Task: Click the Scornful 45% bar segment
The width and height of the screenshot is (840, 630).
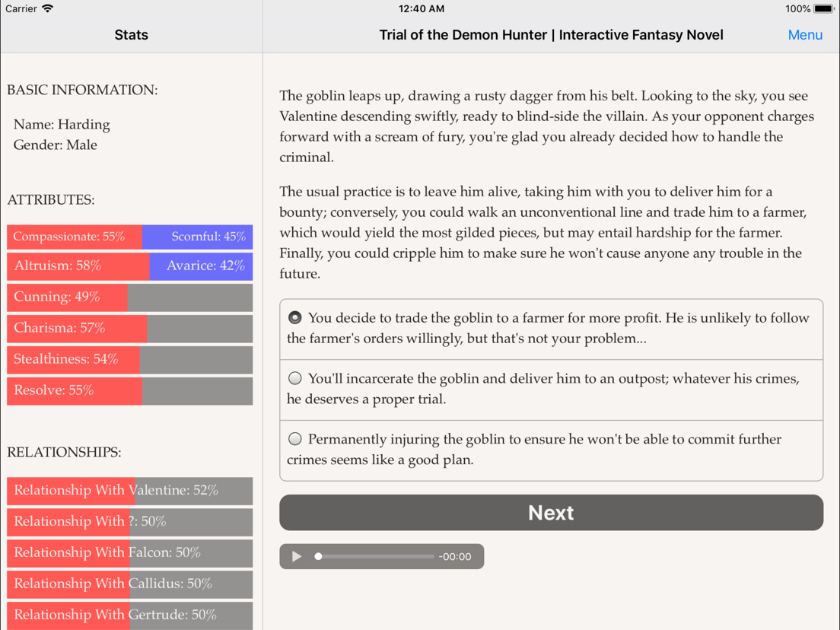Action: 198,237
